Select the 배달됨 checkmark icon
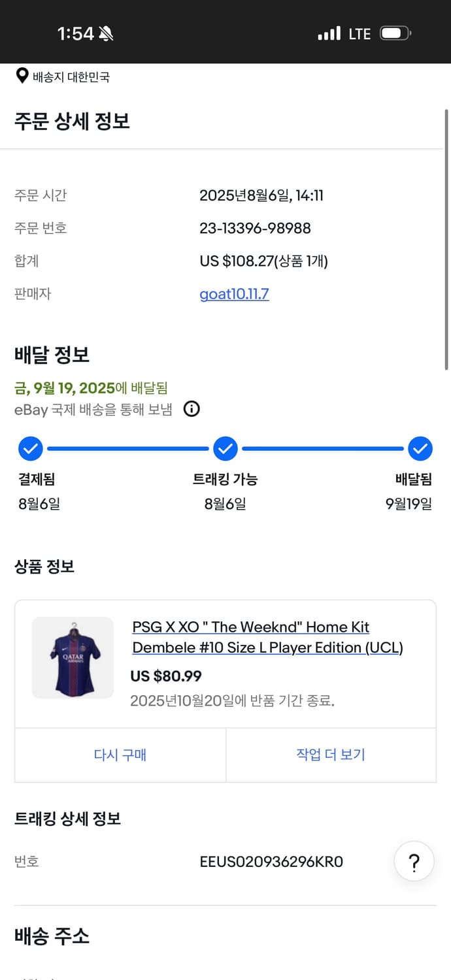451x980 pixels. [x=421, y=449]
